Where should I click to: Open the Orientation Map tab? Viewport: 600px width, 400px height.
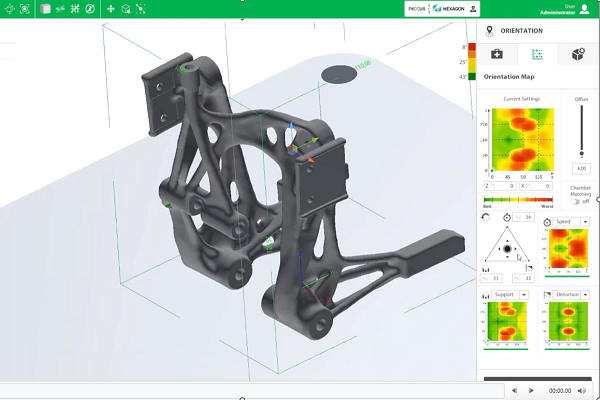tap(537, 54)
